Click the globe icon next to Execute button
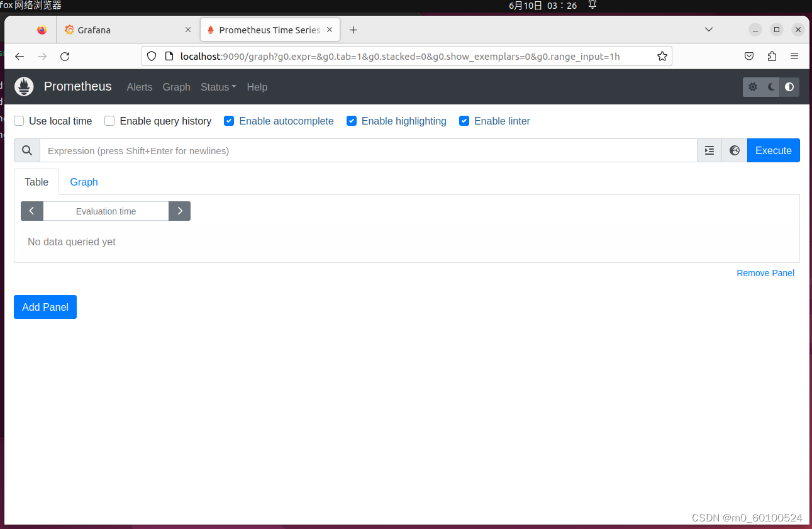Viewport: 812px width, 529px height. click(734, 150)
